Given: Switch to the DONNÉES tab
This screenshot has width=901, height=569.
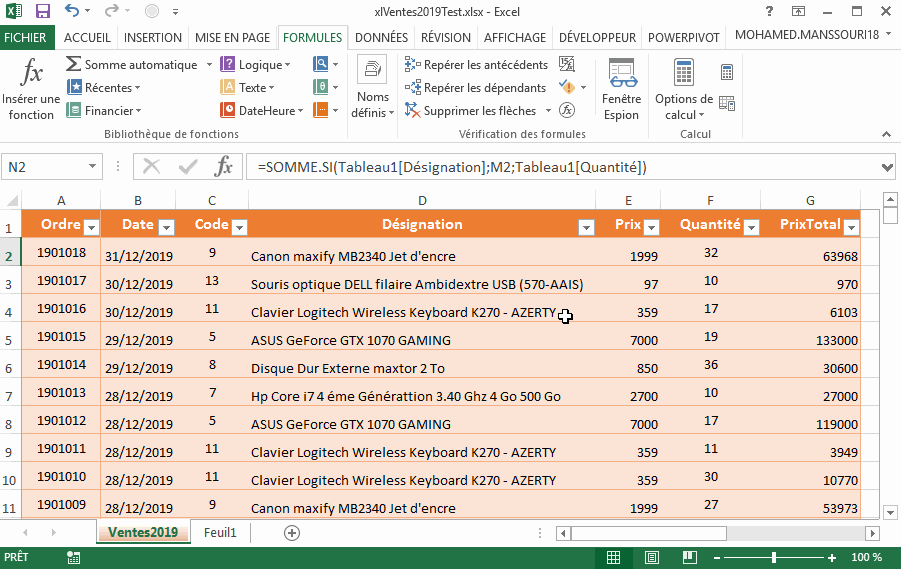Looking at the screenshot, I should coord(382,37).
